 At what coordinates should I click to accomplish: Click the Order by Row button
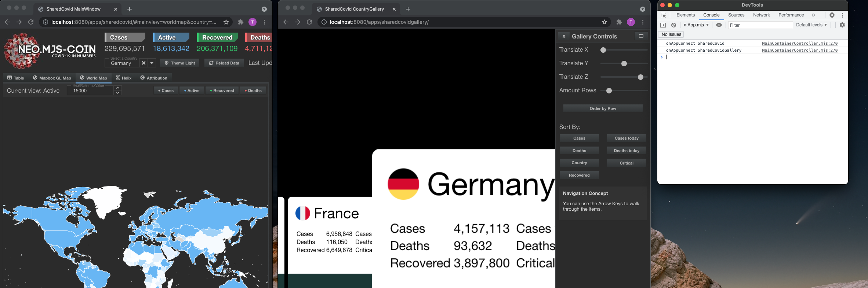click(x=603, y=108)
